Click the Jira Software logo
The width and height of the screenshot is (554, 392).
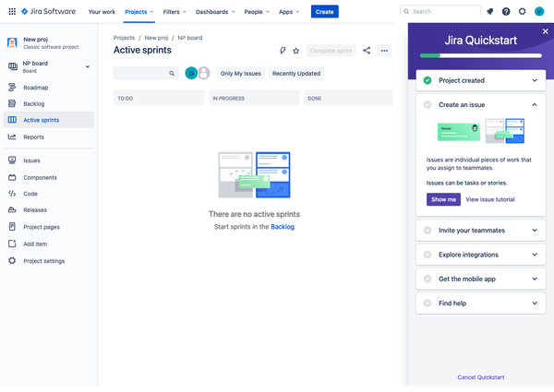pyautogui.click(x=48, y=12)
